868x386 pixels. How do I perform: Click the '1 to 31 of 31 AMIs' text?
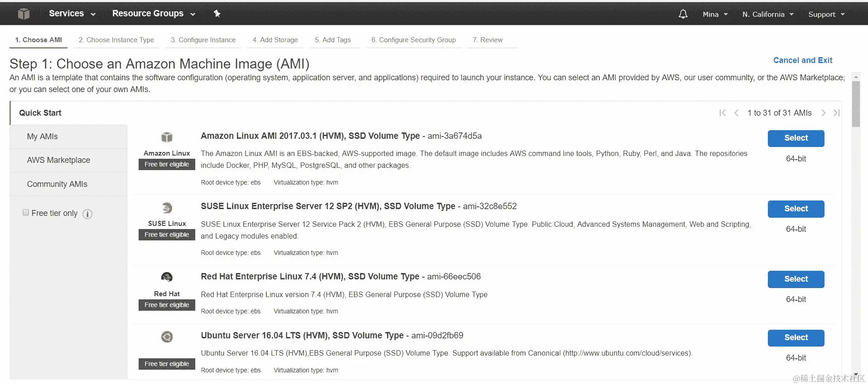pyautogui.click(x=780, y=113)
